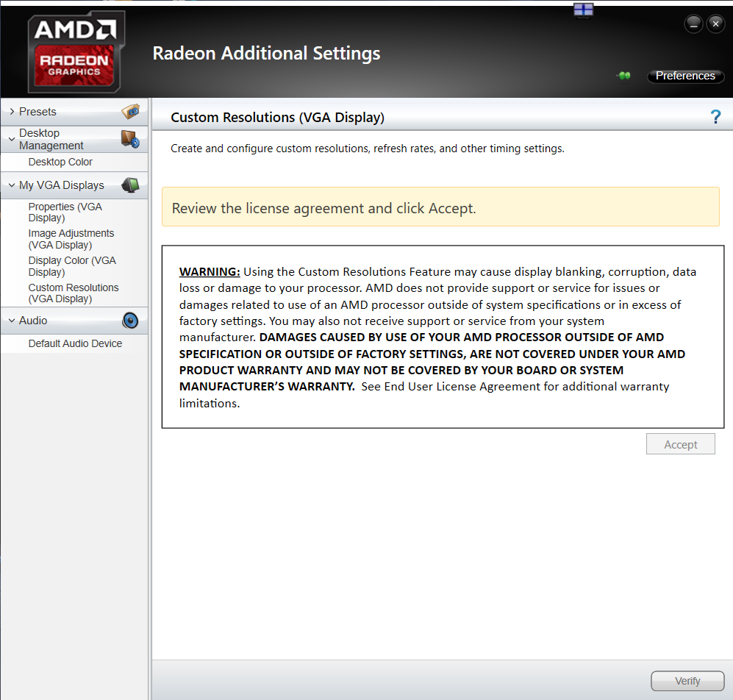Screen dimensions: 733x700
Task: Click the My VGA Displays monitor icon
Action: pyautogui.click(x=130, y=185)
